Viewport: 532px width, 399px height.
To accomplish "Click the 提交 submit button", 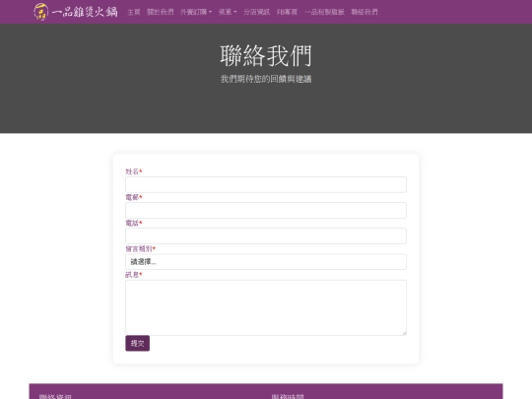I will [137, 344].
